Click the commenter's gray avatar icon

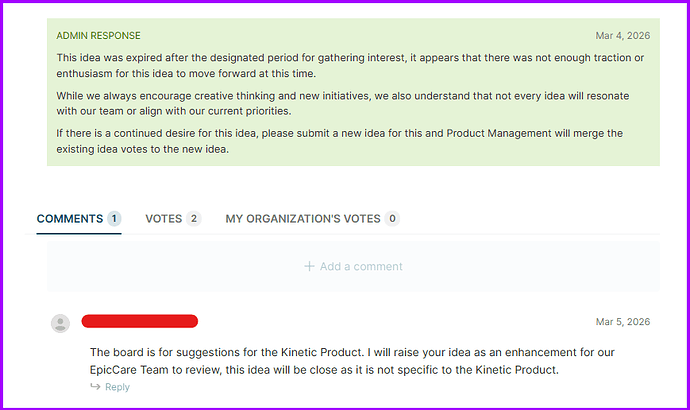pyautogui.click(x=60, y=322)
